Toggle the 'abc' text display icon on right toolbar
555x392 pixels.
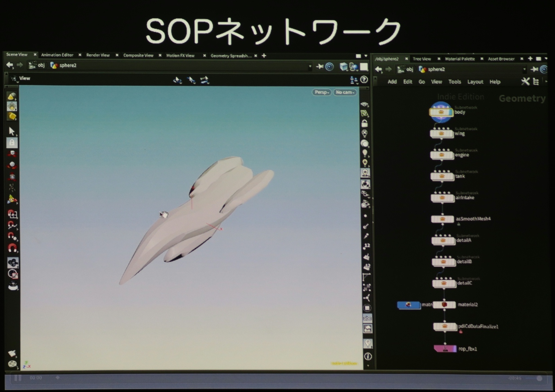click(367, 318)
